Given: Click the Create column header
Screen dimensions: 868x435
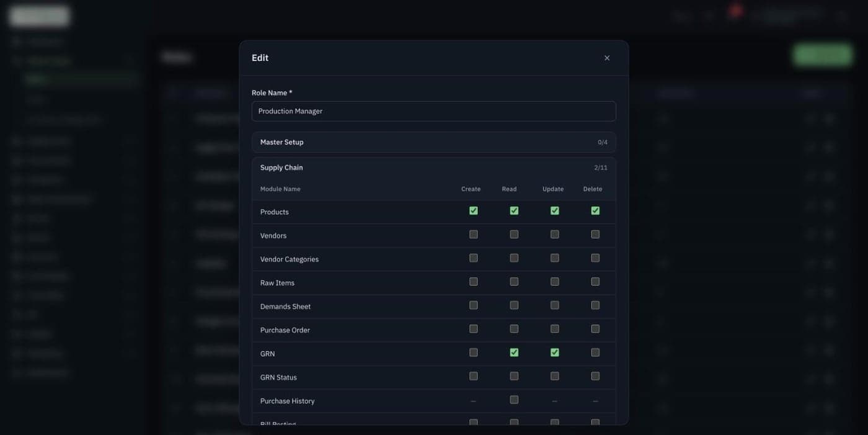Looking at the screenshot, I should (x=471, y=189).
